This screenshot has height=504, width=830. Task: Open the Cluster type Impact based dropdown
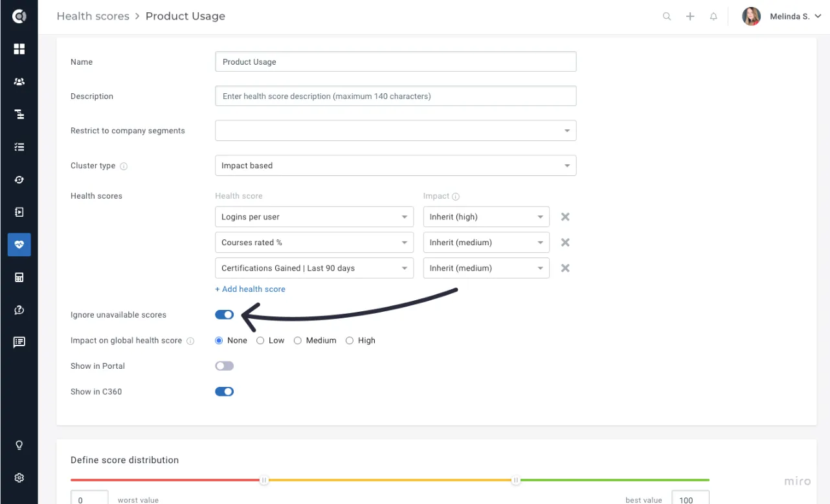(396, 166)
